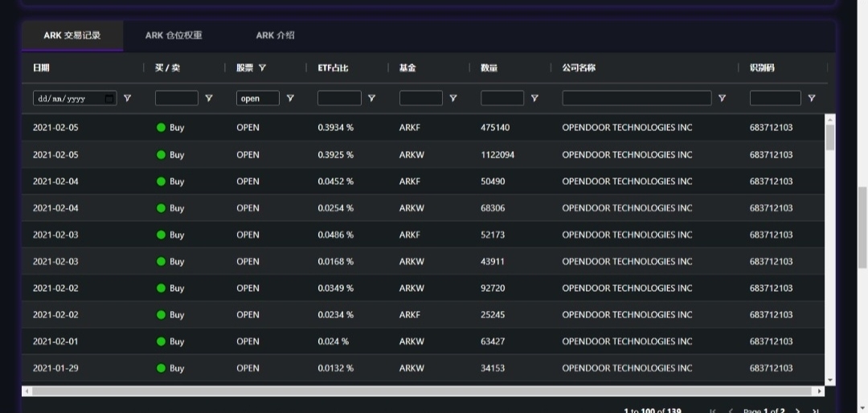Click the date cell '2021-01-29'

click(x=55, y=368)
